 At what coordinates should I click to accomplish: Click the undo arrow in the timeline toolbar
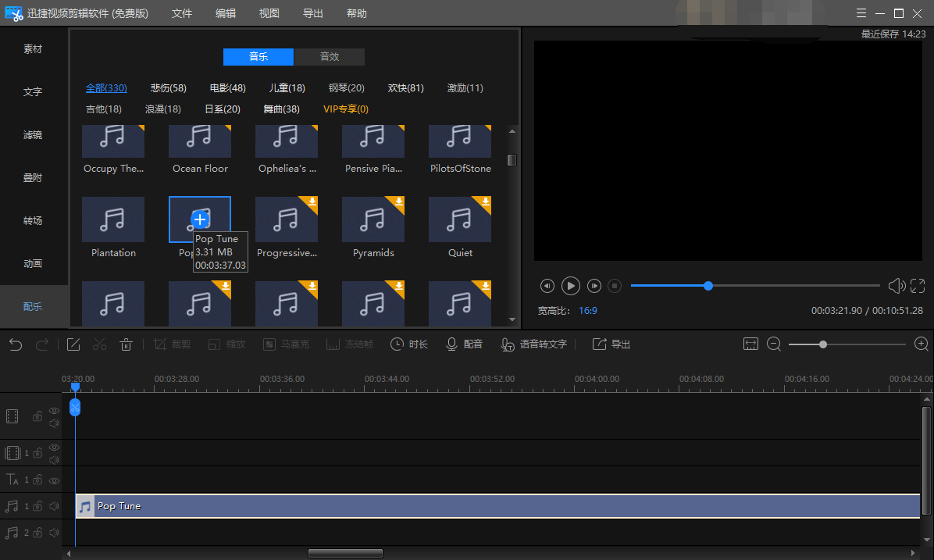pyautogui.click(x=16, y=344)
